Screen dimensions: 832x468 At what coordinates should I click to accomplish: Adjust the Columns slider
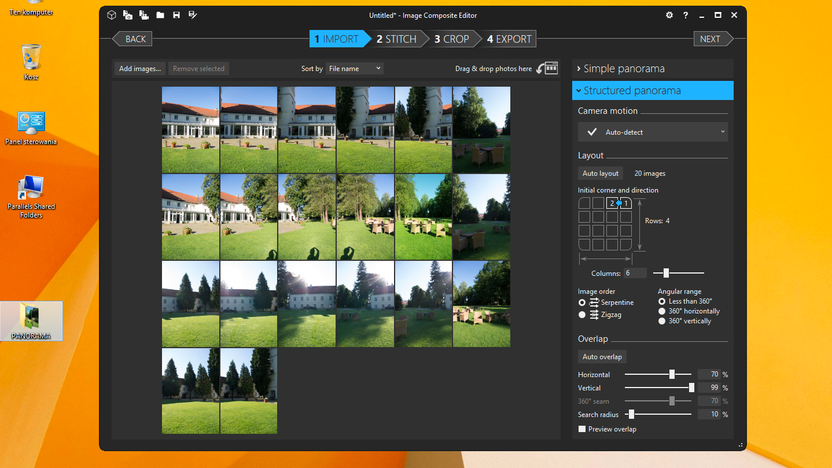point(666,273)
